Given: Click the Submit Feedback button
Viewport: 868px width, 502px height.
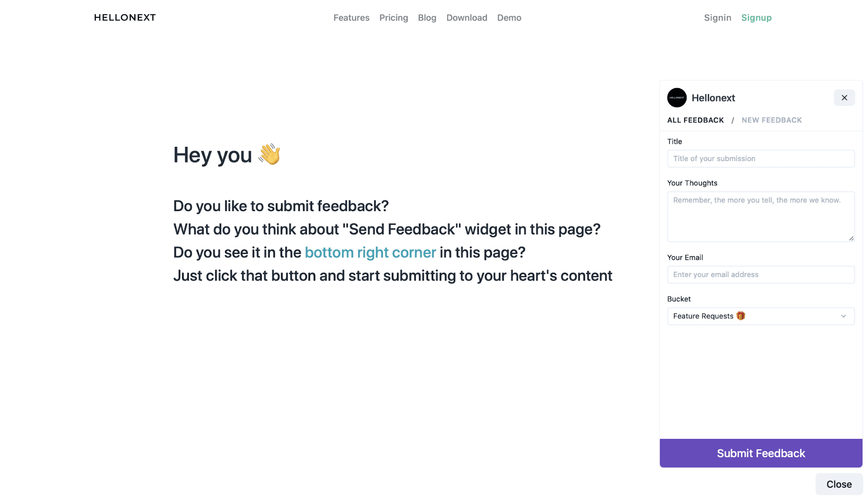Looking at the screenshot, I should [x=760, y=453].
